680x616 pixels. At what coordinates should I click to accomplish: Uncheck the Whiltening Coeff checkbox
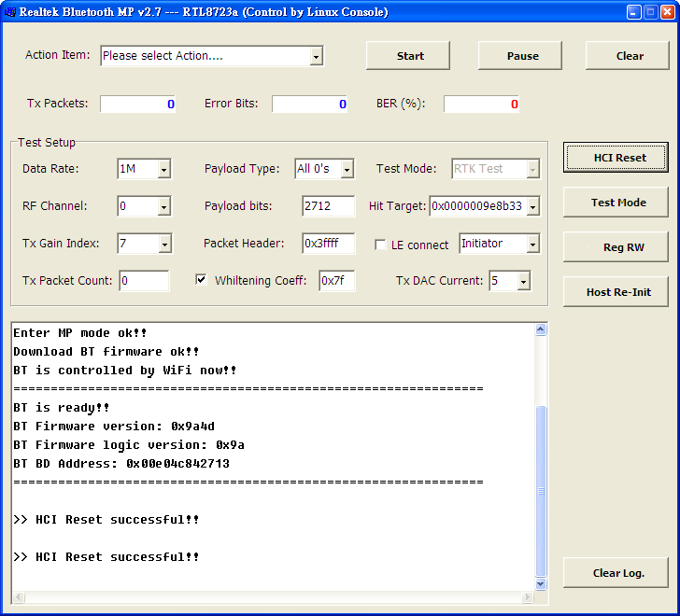coord(201,279)
